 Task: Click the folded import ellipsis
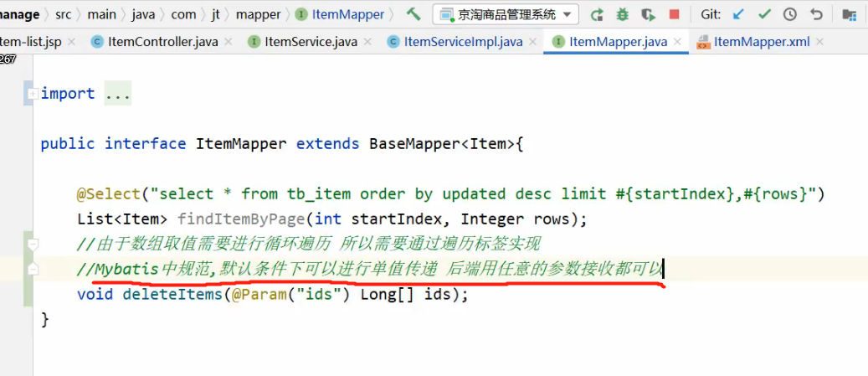tap(117, 94)
